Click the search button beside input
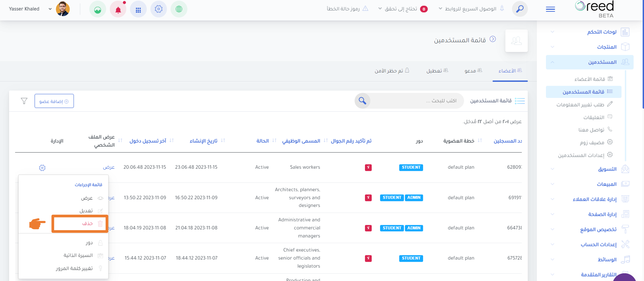644x281 pixels. (x=362, y=101)
